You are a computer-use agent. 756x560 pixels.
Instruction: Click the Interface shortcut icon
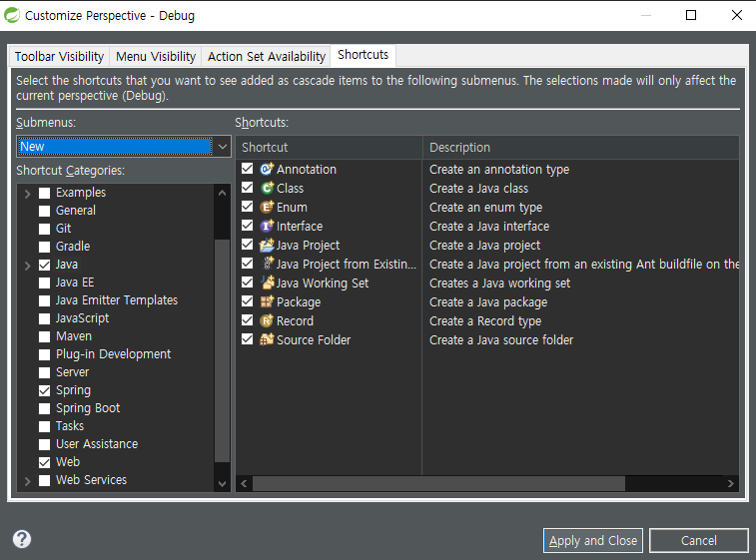point(267,226)
